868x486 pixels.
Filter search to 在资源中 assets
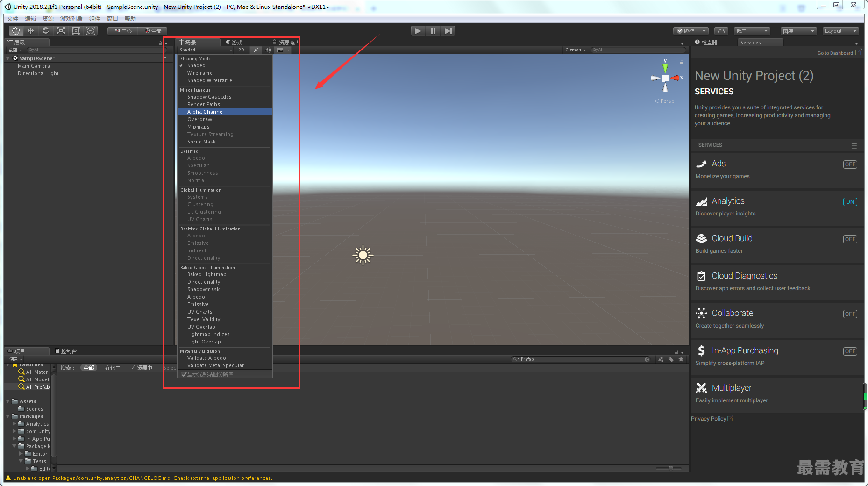[142, 368]
